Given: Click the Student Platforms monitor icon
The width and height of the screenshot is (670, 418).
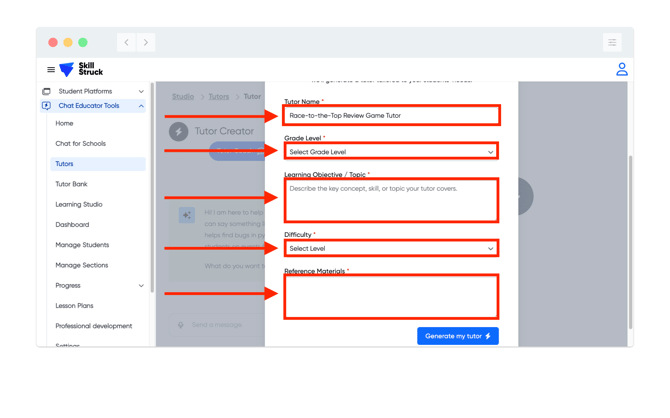Looking at the screenshot, I should (46, 91).
